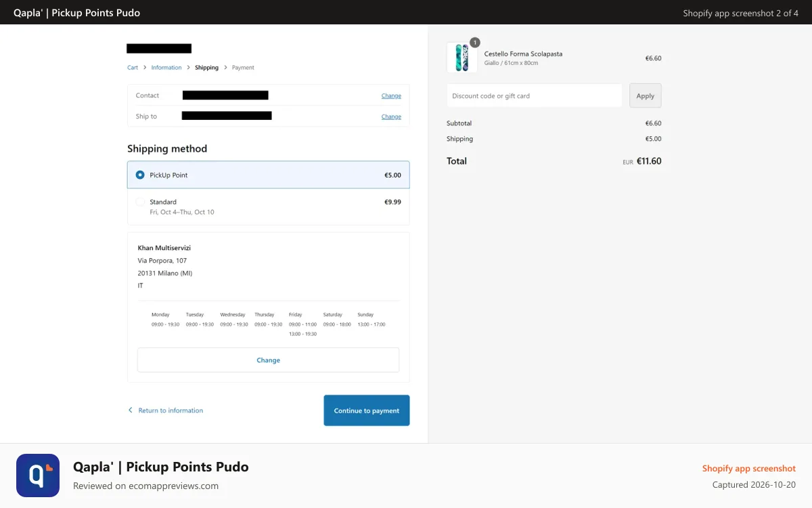
Task: Go to Cart in the breadcrumb
Action: [133, 68]
